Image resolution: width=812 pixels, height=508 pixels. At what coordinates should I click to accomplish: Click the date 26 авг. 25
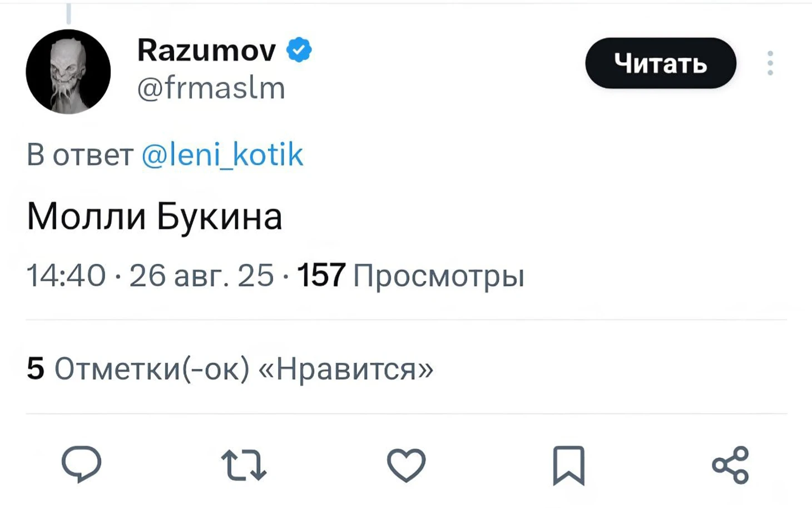coord(201,276)
